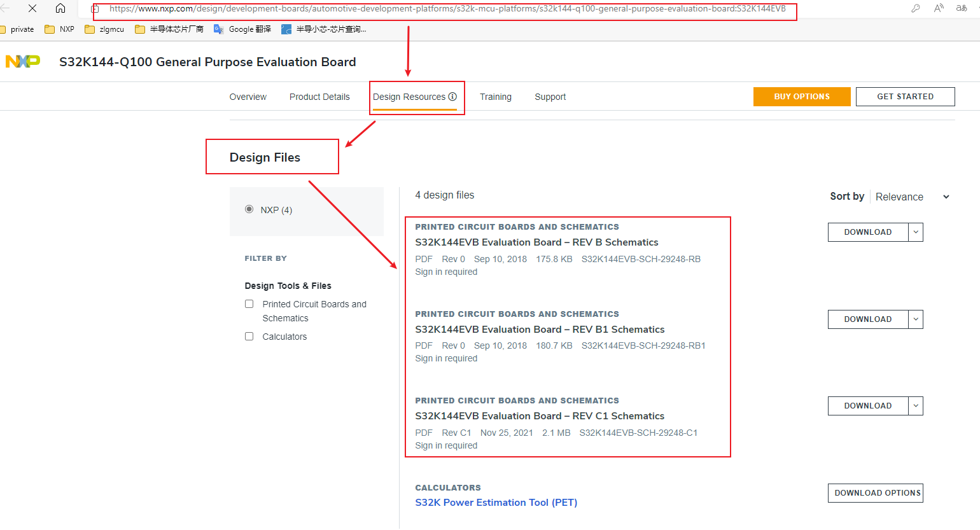Download the REV B1 Schematics file
The image size is (980, 530).
868,319
